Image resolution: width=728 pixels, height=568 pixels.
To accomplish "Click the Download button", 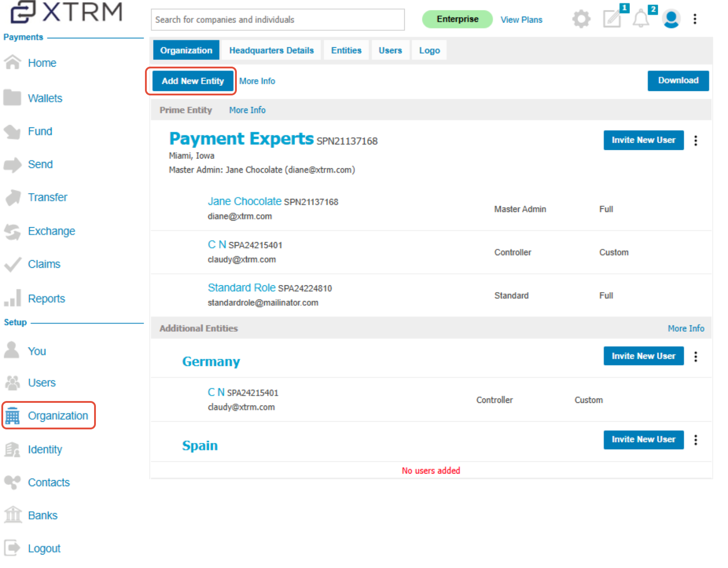I will 678,81.
